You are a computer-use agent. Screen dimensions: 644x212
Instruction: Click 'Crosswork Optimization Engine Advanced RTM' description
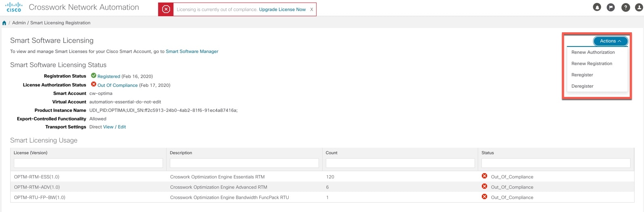pyautogui.click(x=219, y=187)
